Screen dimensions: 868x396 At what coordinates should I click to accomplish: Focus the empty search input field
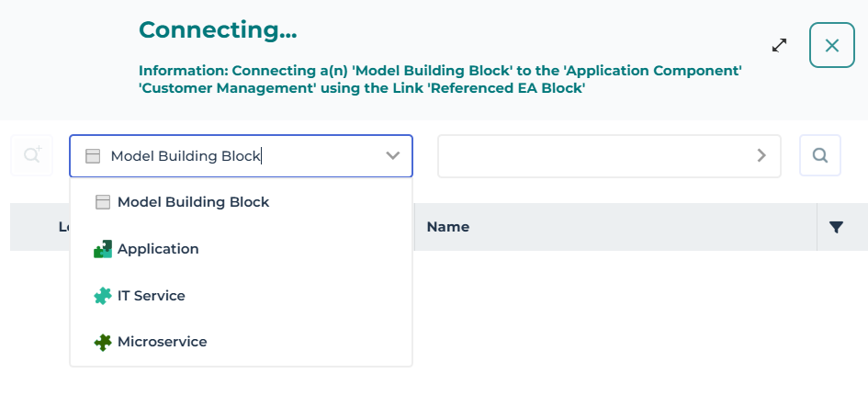click(595, 156)
